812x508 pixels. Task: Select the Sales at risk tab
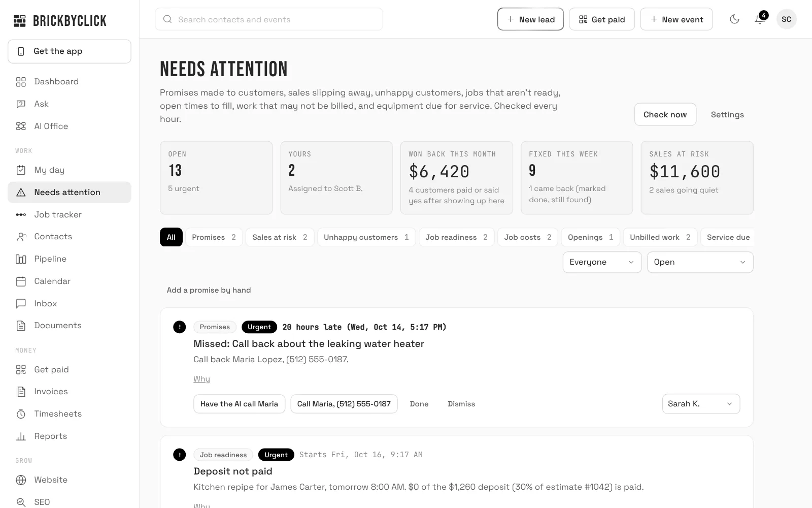(x=280, y=237)
